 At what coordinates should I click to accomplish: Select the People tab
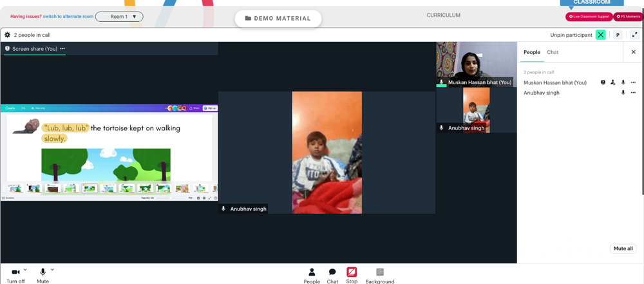[x=532, y=52]
